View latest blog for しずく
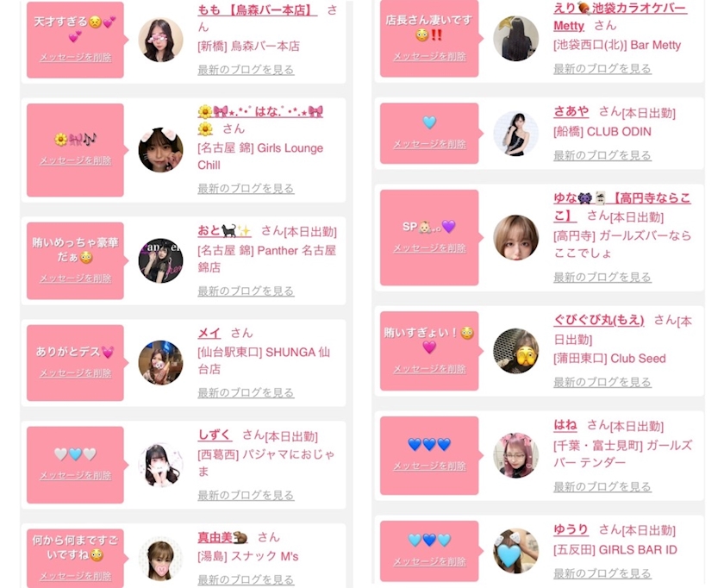This screenshot has height=588, width=724. click(x=246, y=495)
